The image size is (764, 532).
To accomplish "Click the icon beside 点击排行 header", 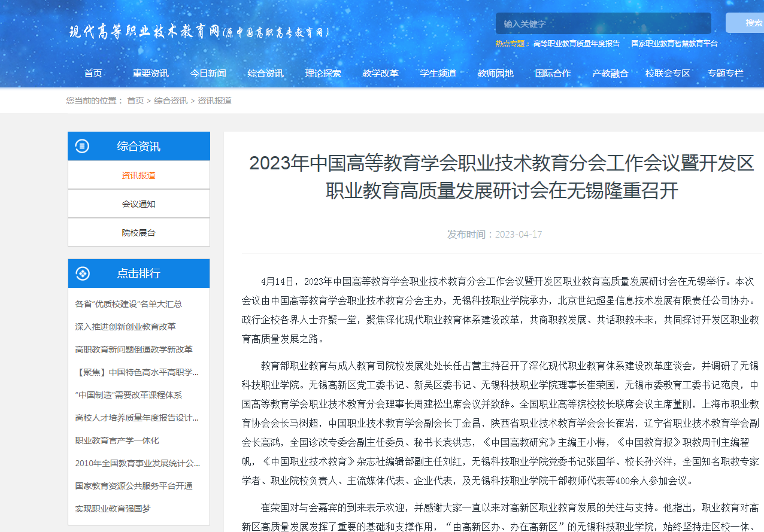I will (x=83, y=273).
